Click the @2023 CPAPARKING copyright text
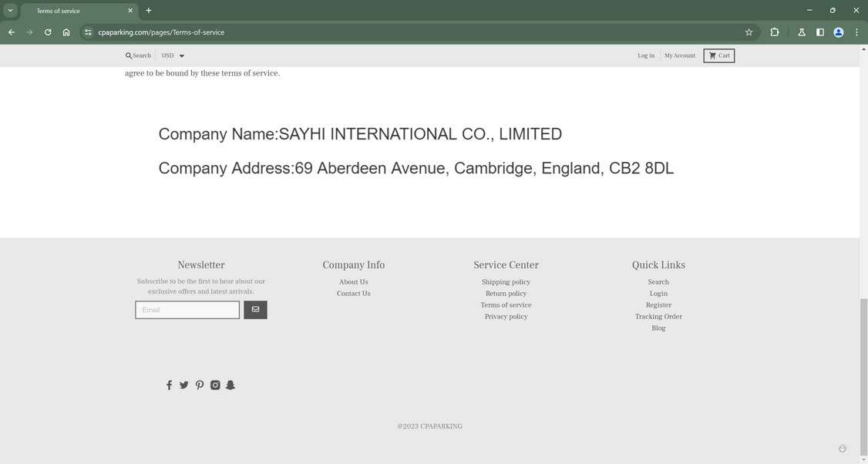The height and width of the screenshot is (464, 868). click(x=429, y=426)
